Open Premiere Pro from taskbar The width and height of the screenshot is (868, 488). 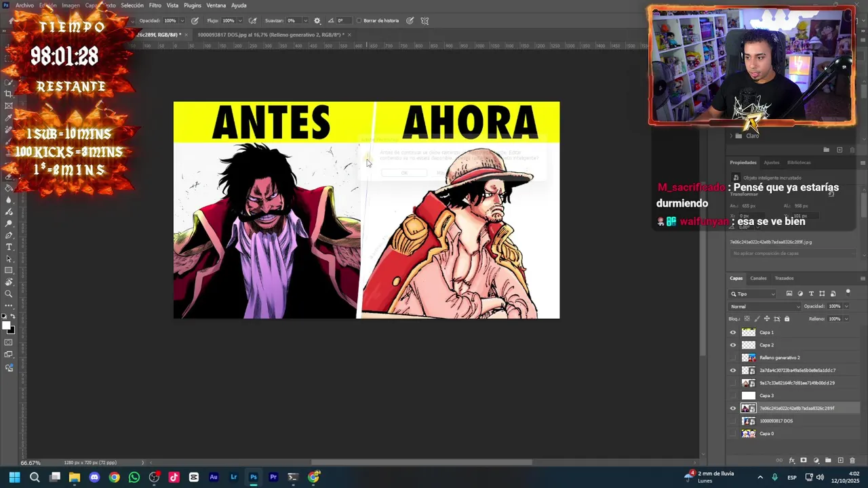[273, 477]
